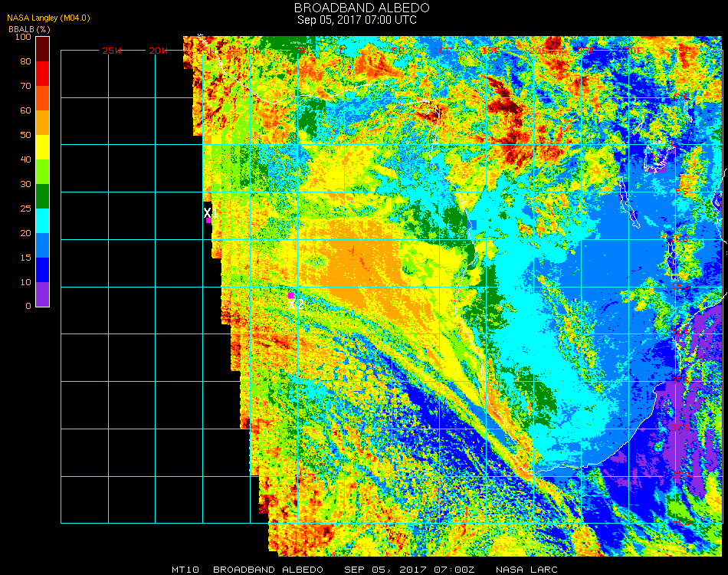Select the dark red 80-100% legend swatch
Screen dimensions: 728x575
43,49
